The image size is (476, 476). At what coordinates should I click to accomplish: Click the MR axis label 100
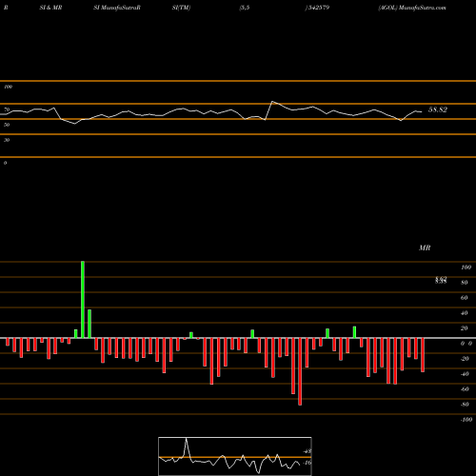pos(466,268)
